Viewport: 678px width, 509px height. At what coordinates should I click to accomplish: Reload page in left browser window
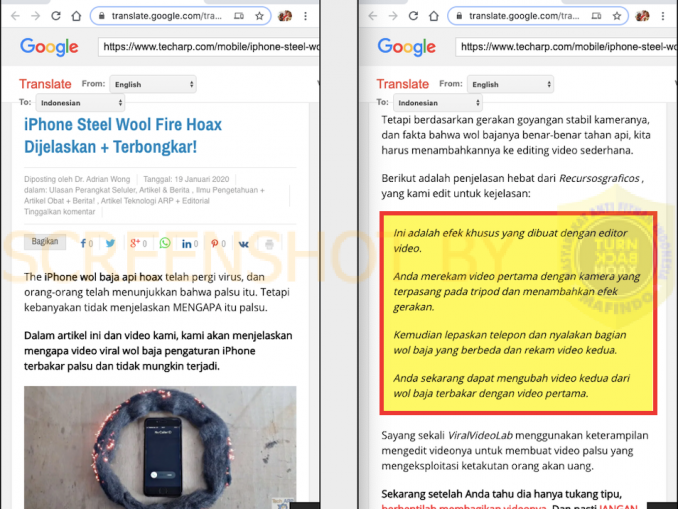coord(56,16)
